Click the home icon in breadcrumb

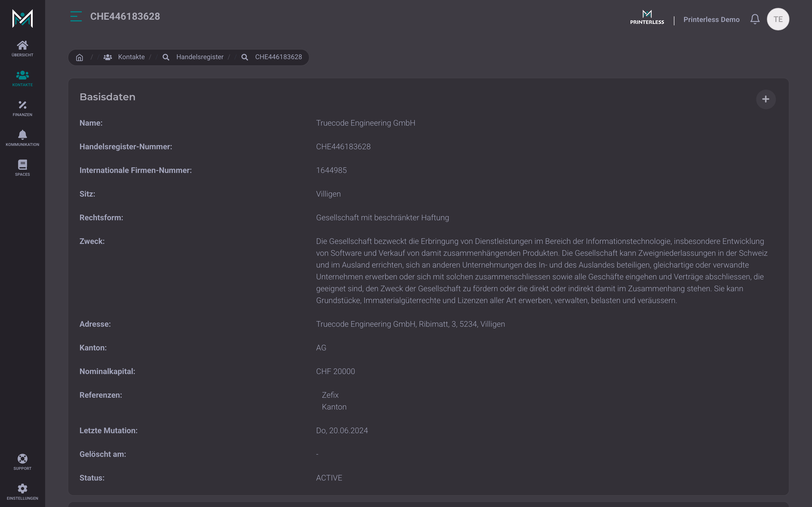[x=80, y=57]
